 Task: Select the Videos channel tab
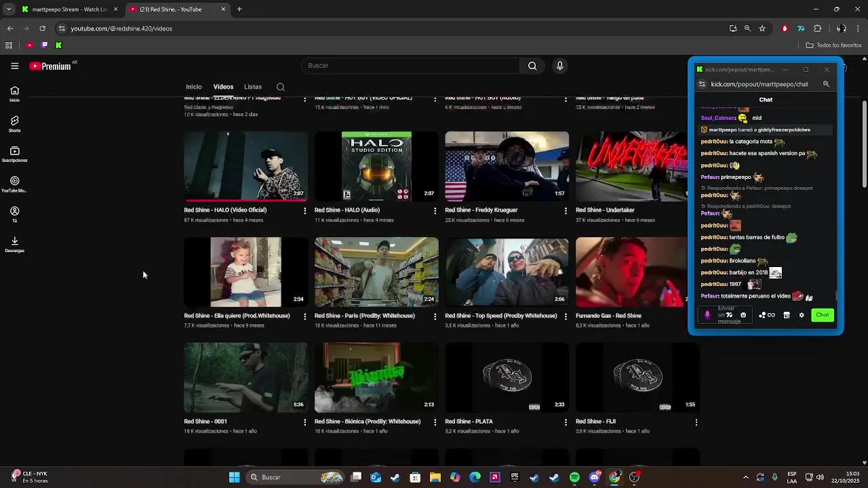pos(223,87)
